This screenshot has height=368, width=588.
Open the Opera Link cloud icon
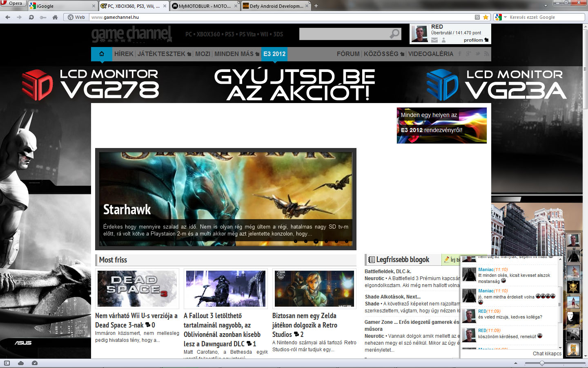[x=20, y=363]
